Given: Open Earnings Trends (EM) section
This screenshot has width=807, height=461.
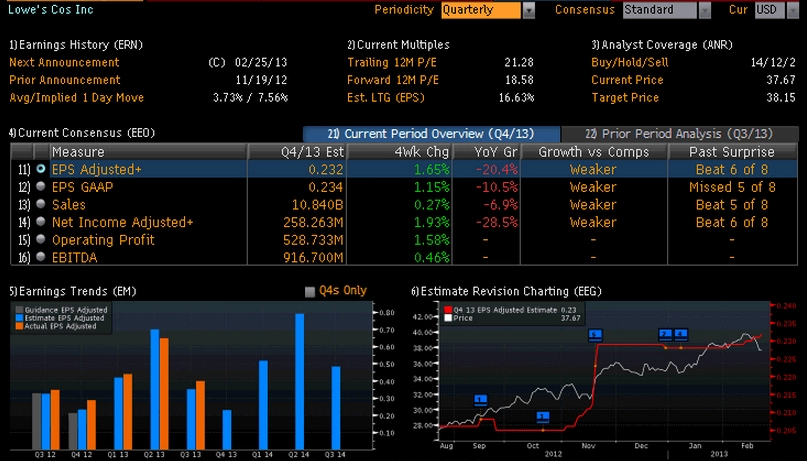Looking at the screenshot, I should pos(73,291).
